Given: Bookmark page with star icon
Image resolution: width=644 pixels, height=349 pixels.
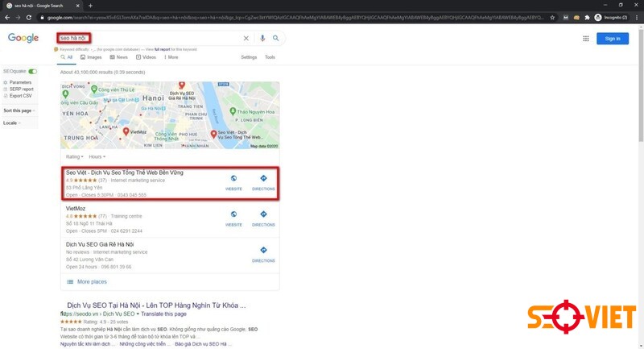Looking at the screenshot, I should 552,17.
